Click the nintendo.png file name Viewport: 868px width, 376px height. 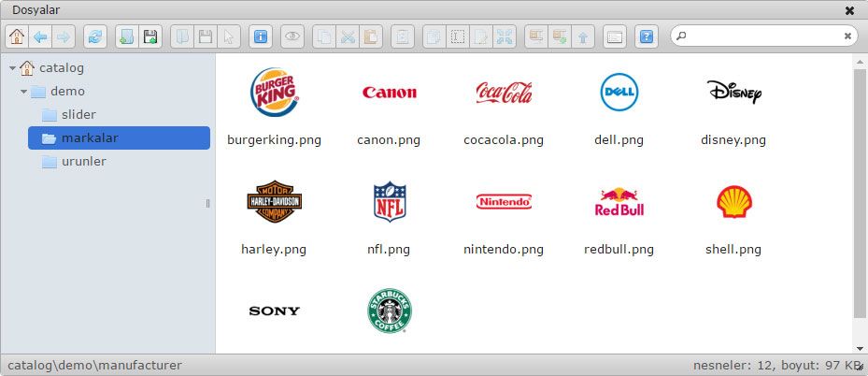(x=504, y=249)
